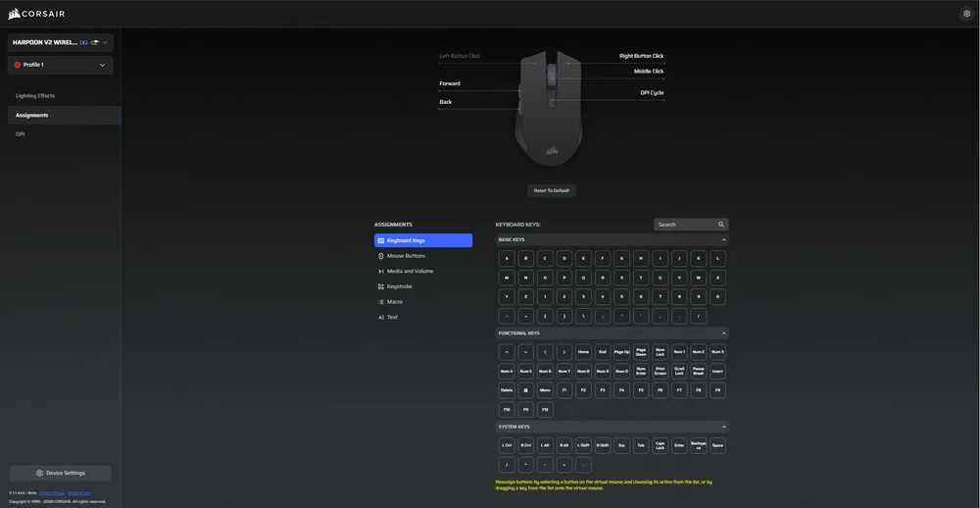This screenshot has width=980, height=508.
Task: Click the A| icon beside Text
Action: coord(380,317)
